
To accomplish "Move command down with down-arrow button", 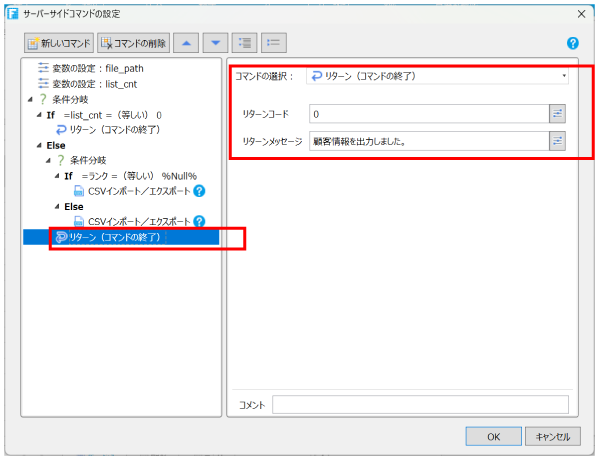I will tap(215, 43).
